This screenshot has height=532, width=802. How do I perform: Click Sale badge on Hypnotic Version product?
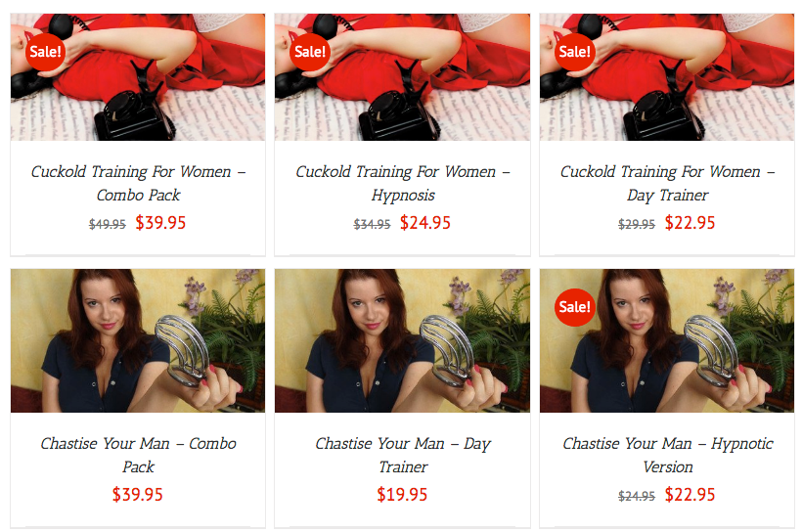pos(575,307)
